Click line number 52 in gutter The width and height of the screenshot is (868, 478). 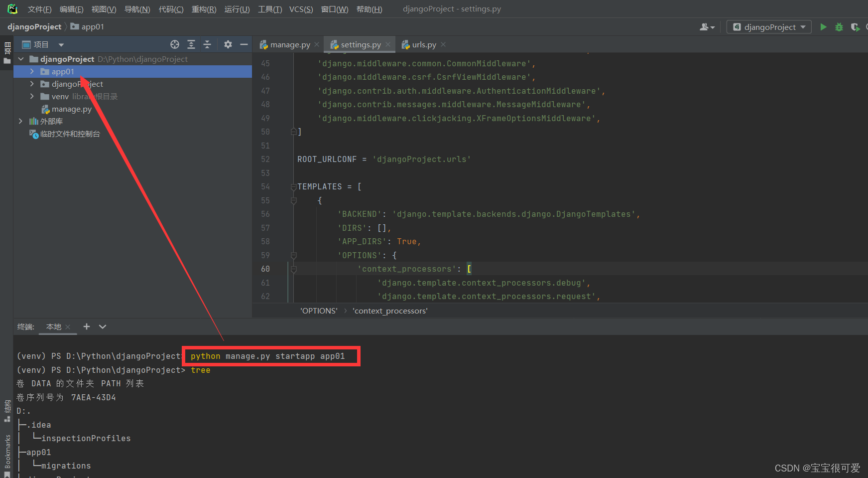(x=265, y=159)
